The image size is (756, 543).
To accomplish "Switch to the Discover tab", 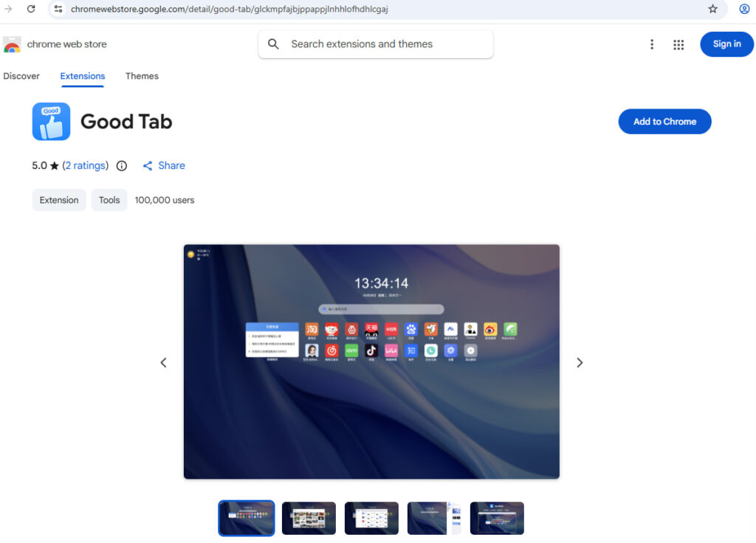I will pos(21,76).
